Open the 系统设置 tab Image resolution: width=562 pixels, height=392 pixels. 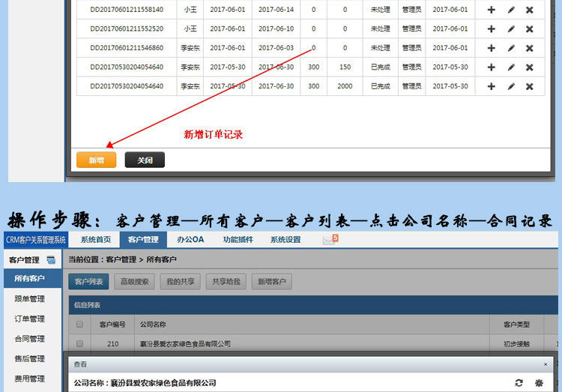285,240
